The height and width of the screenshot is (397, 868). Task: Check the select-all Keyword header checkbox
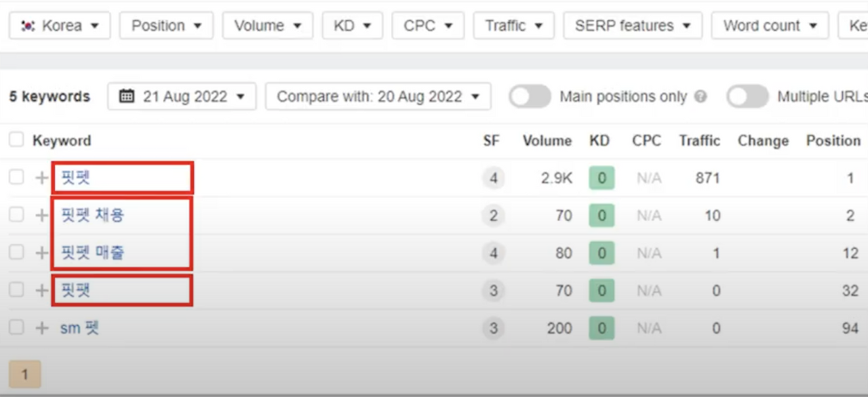16,140
